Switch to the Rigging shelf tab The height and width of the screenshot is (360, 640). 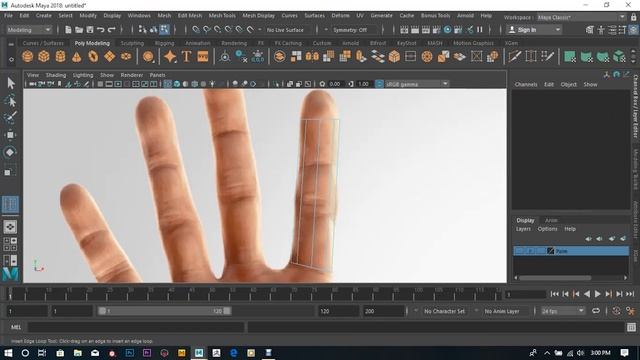(x=164, y=43)
